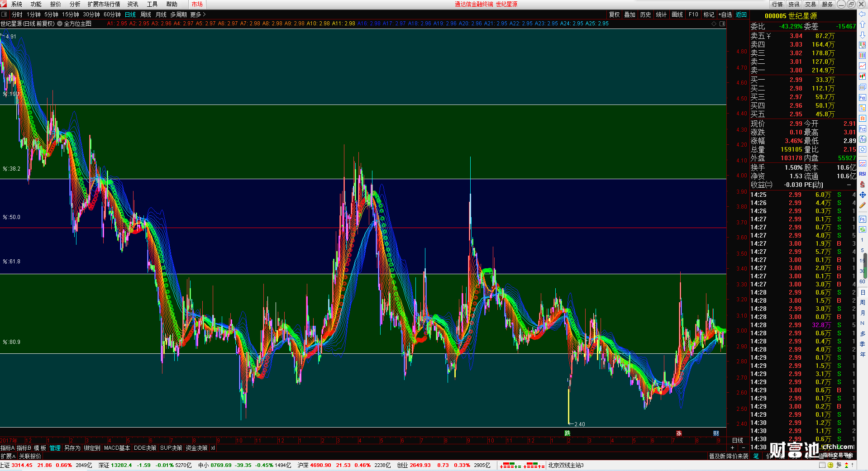Open the 指标B indicator list

[24, 448]
